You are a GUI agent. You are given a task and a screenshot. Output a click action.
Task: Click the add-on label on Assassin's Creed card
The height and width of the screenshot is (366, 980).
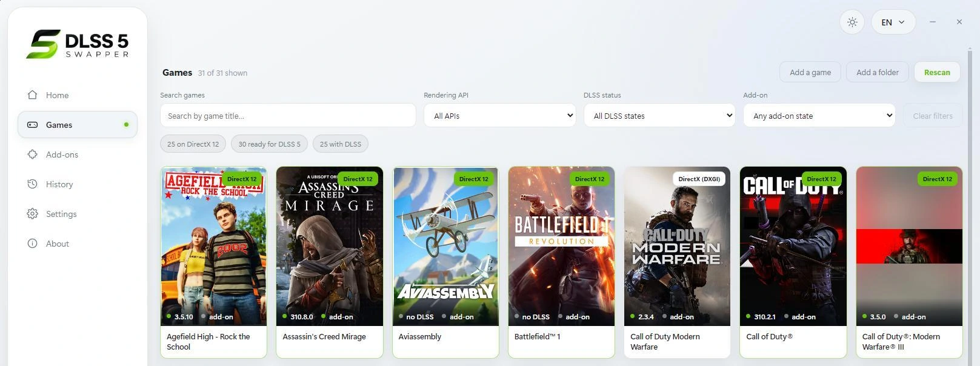(341, 317)
